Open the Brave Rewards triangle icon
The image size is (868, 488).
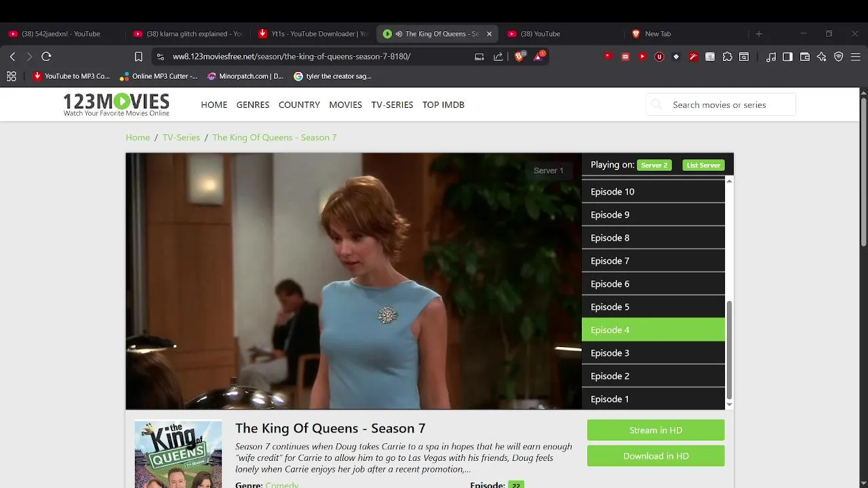538,57
